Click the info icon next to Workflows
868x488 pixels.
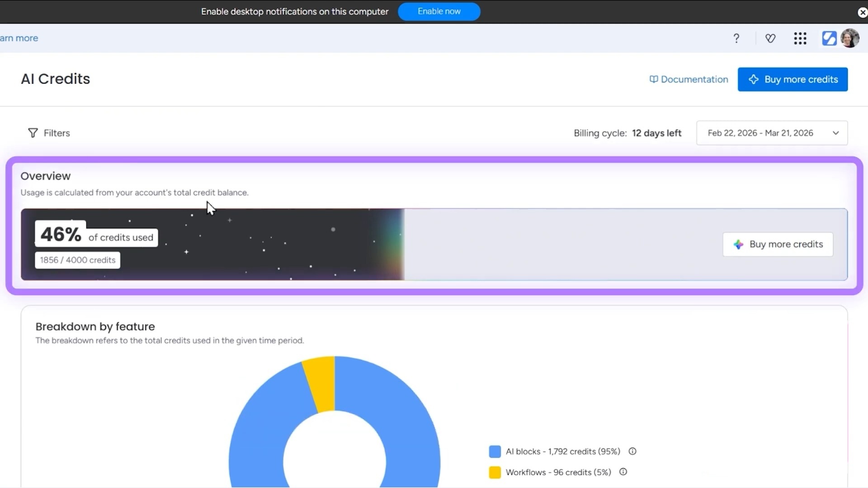[623, 472]
